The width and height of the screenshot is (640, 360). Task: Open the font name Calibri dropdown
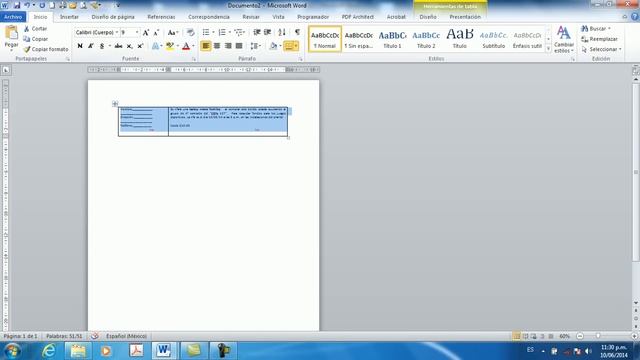tap(117, 32)
